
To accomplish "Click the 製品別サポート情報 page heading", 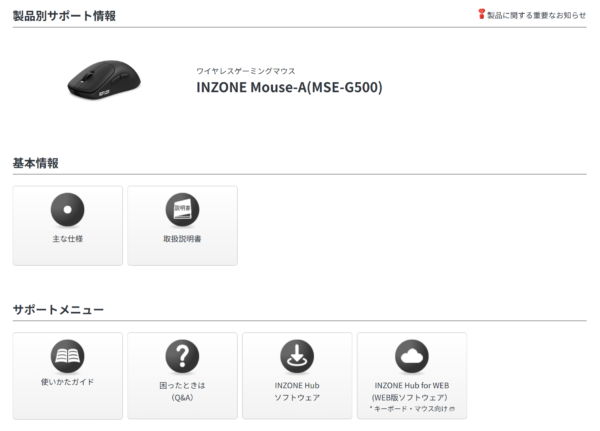I will tap(63, 15).
